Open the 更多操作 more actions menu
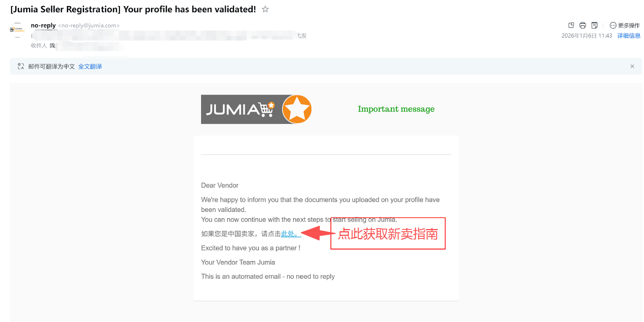Image resolution: width=644 pixels, height=322 pixels. tap(625, 25)
